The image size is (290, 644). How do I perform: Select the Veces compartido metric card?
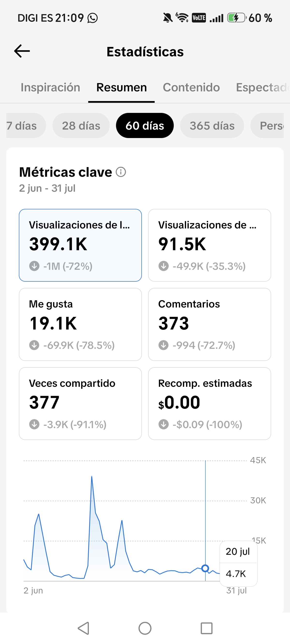80,403
